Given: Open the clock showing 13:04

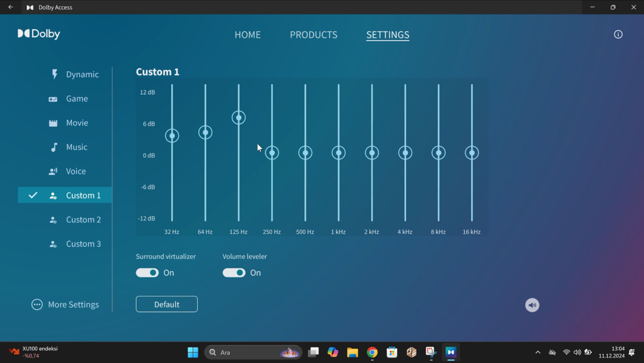Looking at the screenshot, I should pos(612,352).
